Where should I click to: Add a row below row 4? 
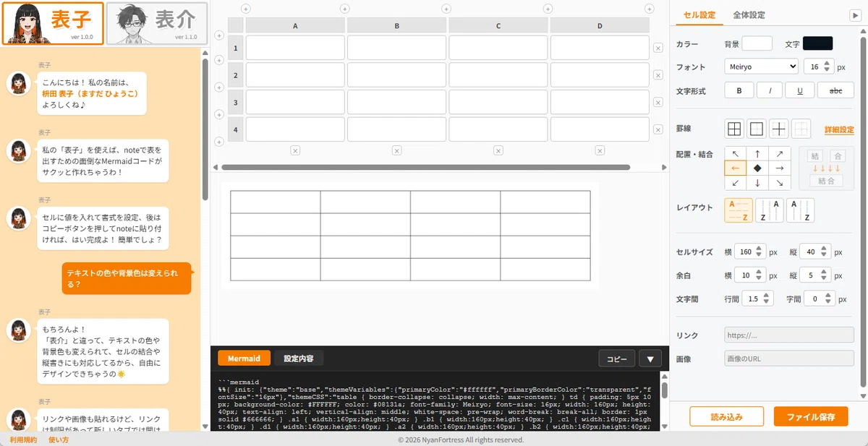[x=219, y=142]
